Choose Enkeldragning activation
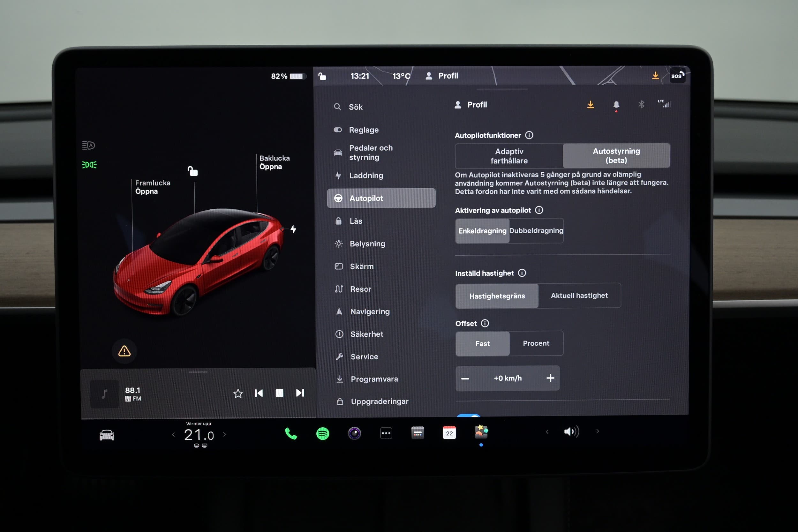The width and height of the screenshot is (798, 532). 482,231
